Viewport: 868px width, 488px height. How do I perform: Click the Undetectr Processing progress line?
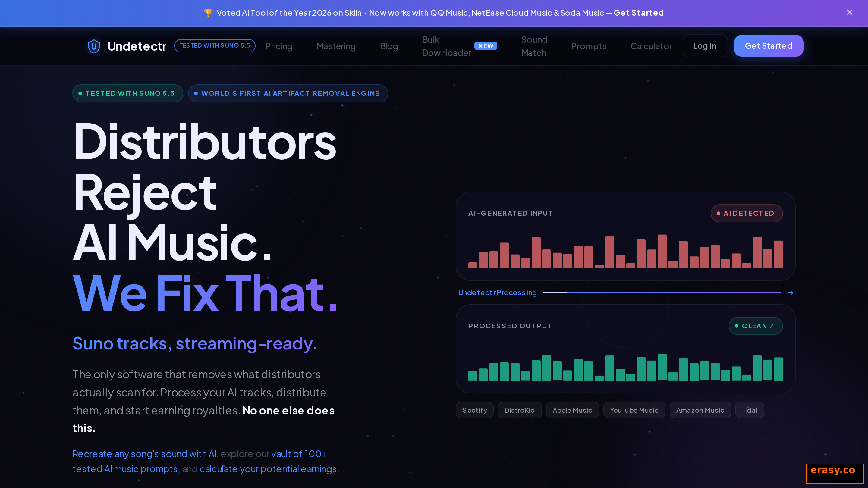tap(662, 293)
